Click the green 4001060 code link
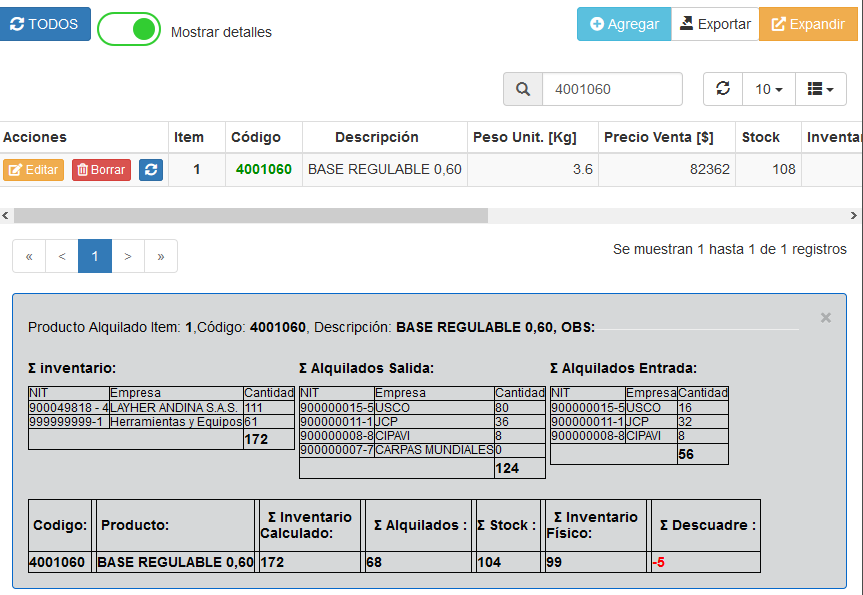 point(264,170)
